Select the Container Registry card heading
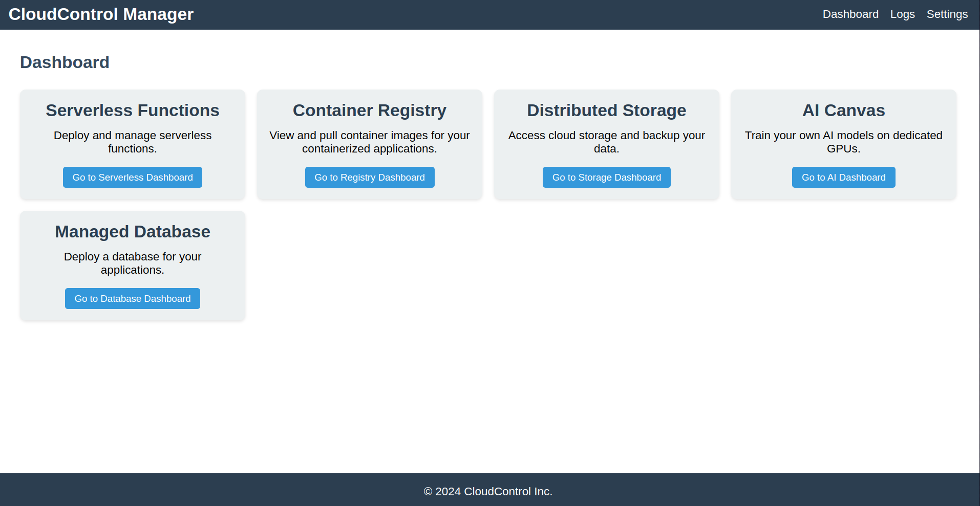 coord(369,111)
